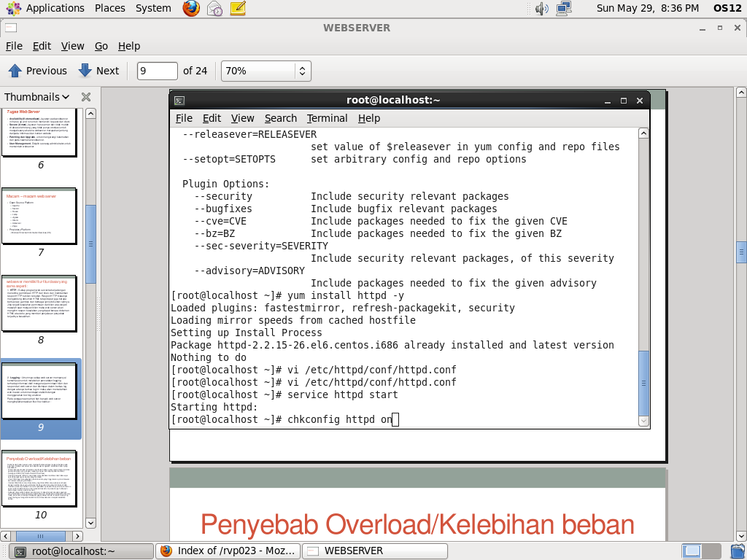Click thumbnail vertical scrollbar handle
Viewport: 747px width, 560px height.
[90, 244]
